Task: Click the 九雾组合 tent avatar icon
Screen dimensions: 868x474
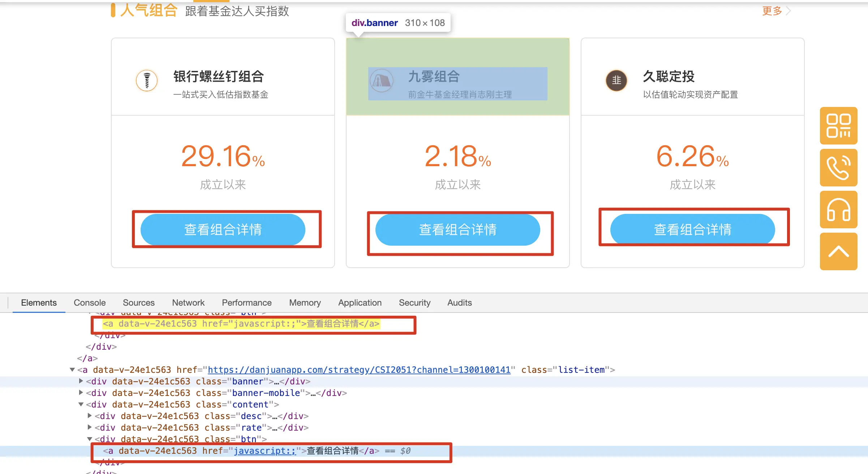Action: (382, 80)
